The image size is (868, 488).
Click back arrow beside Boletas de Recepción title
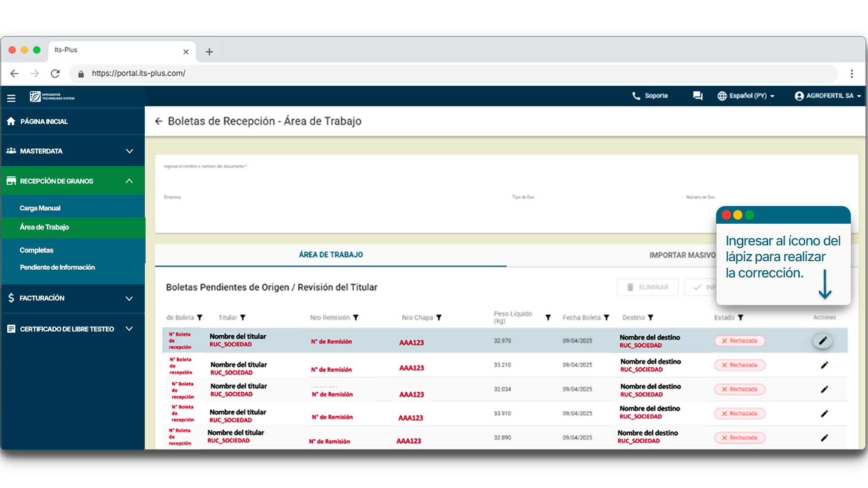pyautogui.click(x=158, y=121)
